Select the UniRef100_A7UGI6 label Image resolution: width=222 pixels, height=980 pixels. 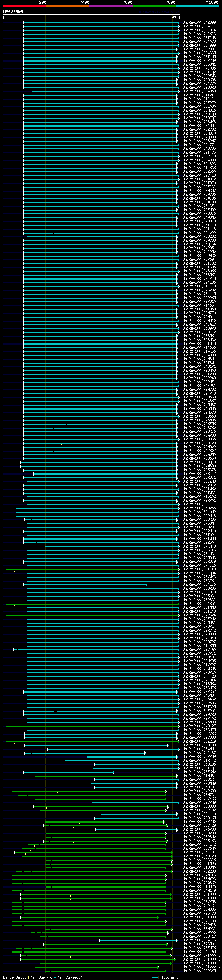click(199, 214)
